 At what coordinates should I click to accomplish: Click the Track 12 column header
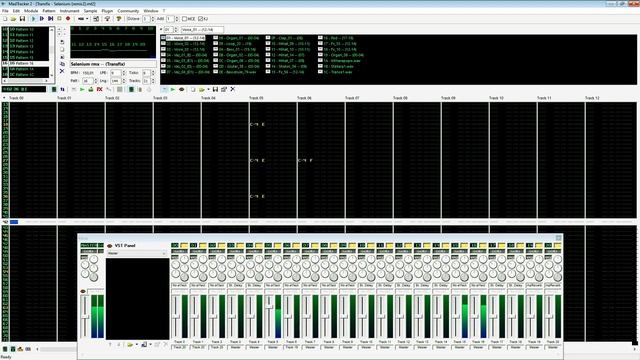click(x=592, y=98)
